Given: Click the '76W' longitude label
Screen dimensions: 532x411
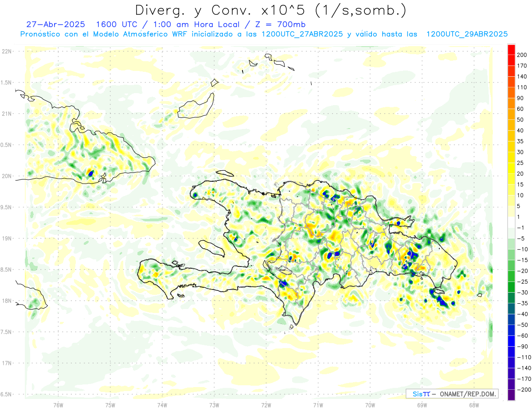Looking at the screenshot, I should (x=58, y=405).
